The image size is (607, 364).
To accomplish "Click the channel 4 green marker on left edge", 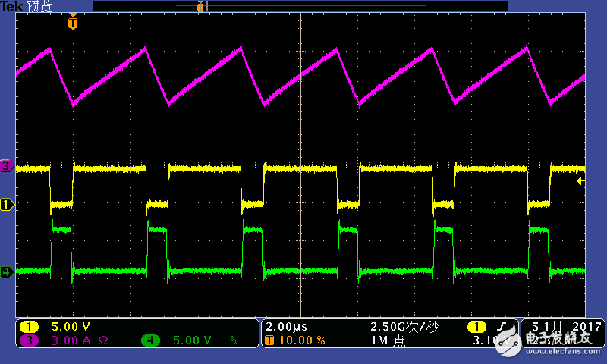I will (x=7, y=271).
